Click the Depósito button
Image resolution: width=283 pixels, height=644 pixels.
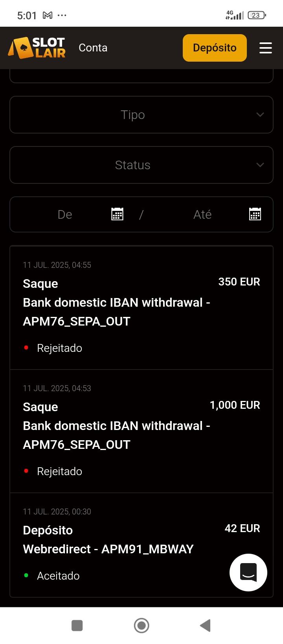click(215, 48)
